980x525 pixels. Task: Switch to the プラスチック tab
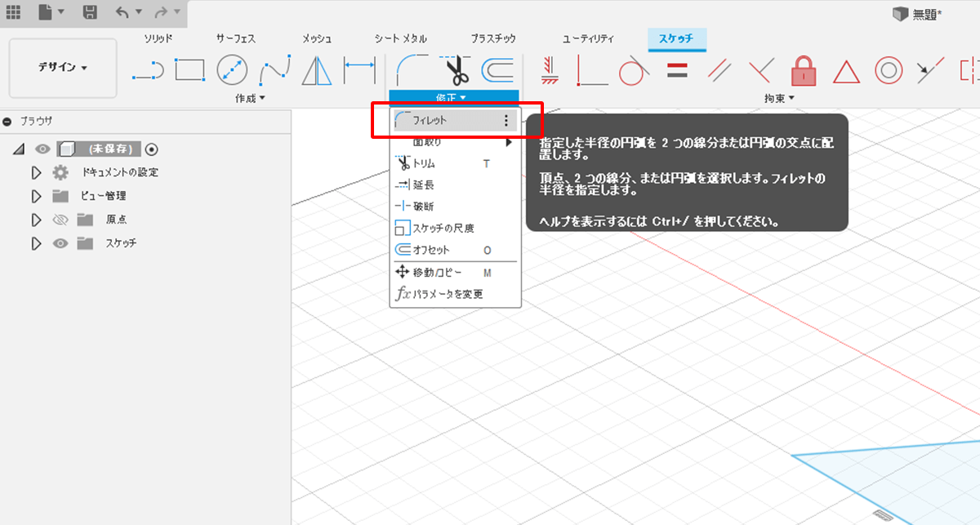pyautogui.click(x=493, y=38)
